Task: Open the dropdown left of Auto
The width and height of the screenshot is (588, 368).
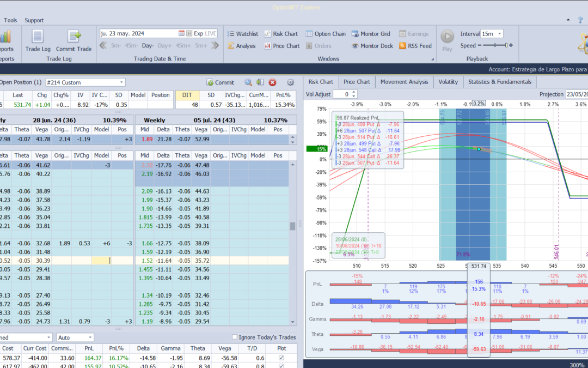Action: (48, 337)
